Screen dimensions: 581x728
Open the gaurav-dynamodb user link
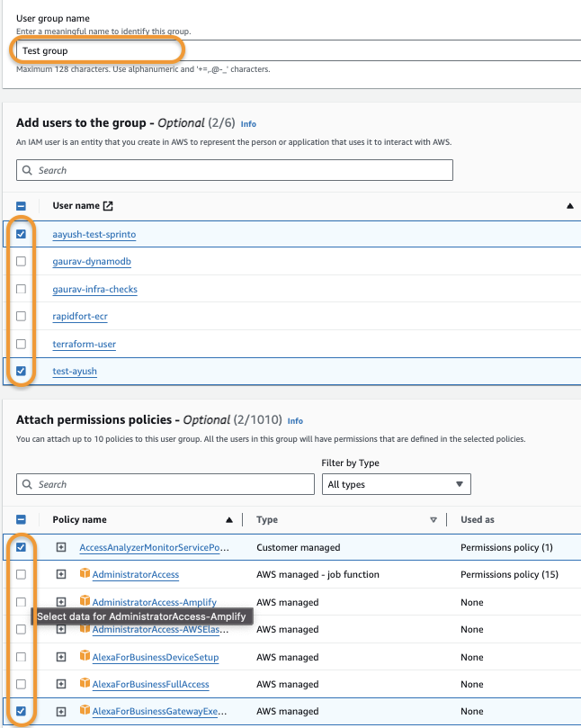pos(92,261)
